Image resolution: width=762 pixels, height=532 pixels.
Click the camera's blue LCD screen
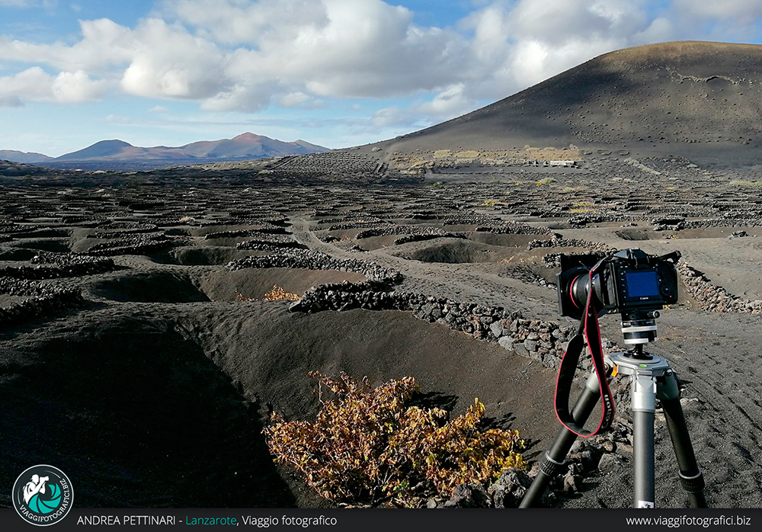point(642,284)
